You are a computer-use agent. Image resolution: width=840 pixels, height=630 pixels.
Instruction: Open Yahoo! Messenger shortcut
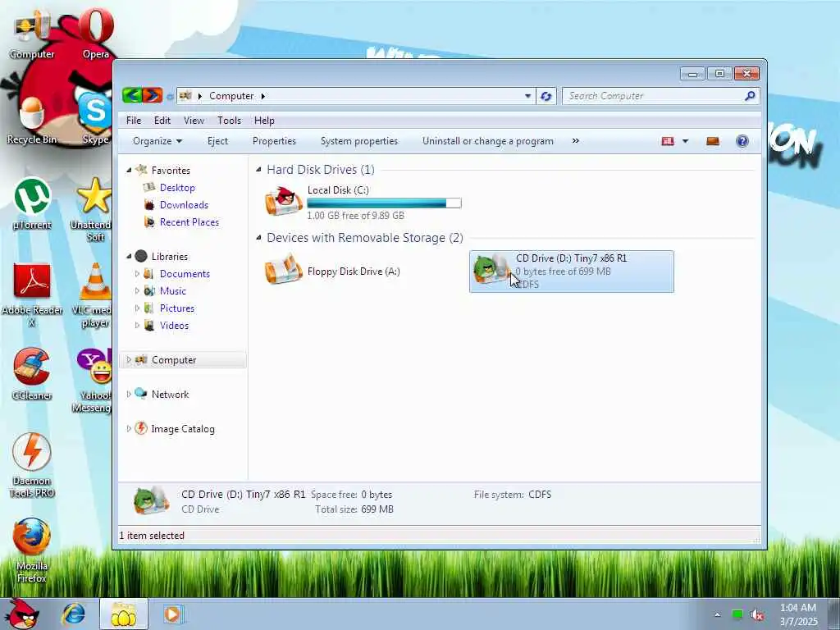(x=94, y=381)
